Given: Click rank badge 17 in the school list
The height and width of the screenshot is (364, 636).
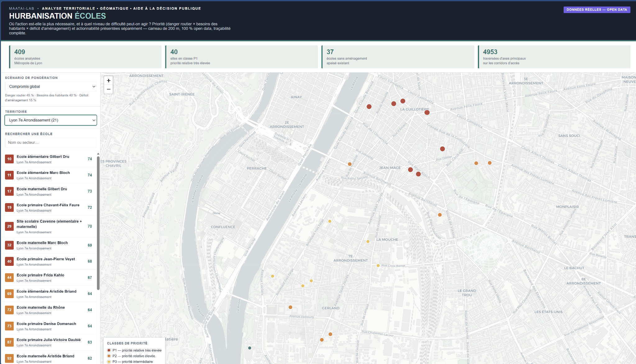Looking at the screenshot, I should click(x=9, y=191).
